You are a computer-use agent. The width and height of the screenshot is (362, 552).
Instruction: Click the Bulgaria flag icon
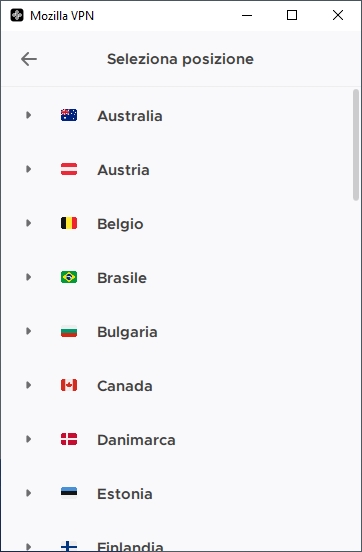point(69,331)
